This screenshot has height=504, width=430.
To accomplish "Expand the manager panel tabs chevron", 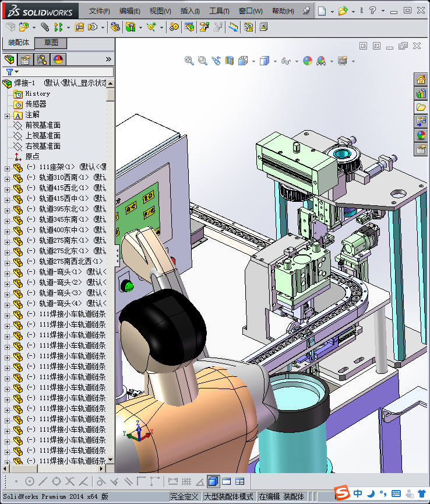I will pos(108,59).
